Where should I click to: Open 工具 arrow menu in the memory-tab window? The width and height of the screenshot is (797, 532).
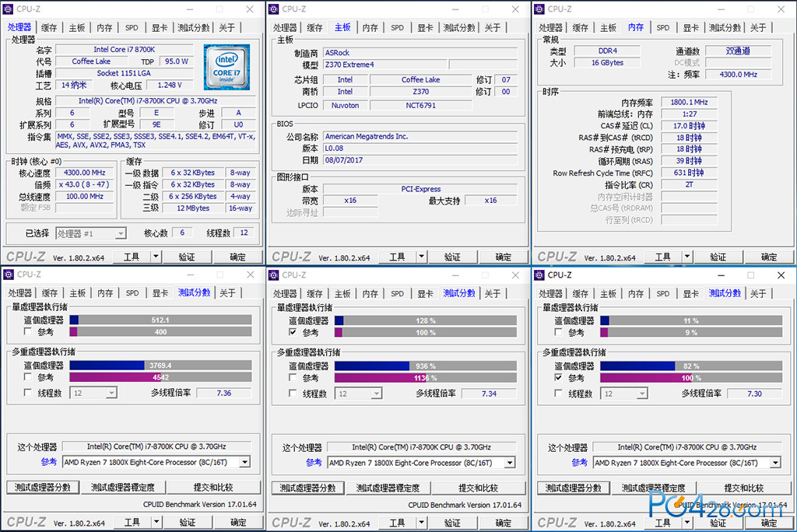687,257
